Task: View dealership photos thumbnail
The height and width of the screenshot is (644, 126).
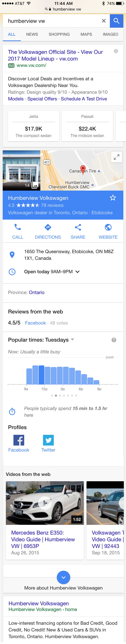Action: click(22, 170)
